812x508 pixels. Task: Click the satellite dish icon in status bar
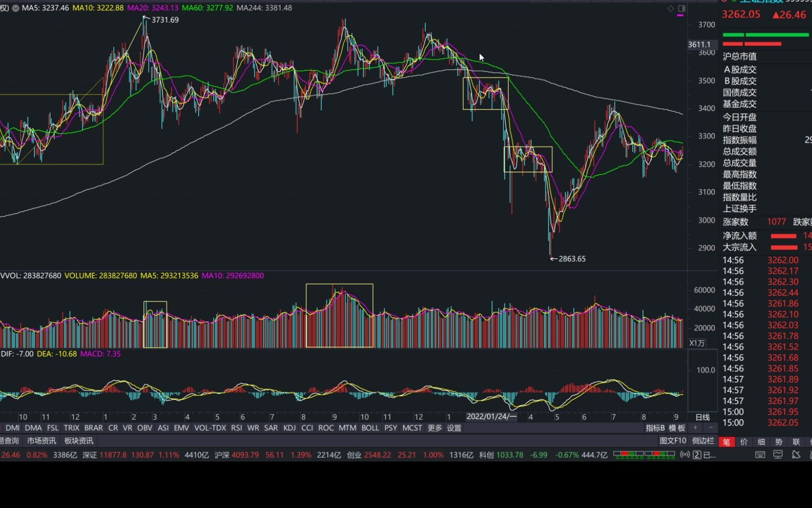[x=796, y=455]
